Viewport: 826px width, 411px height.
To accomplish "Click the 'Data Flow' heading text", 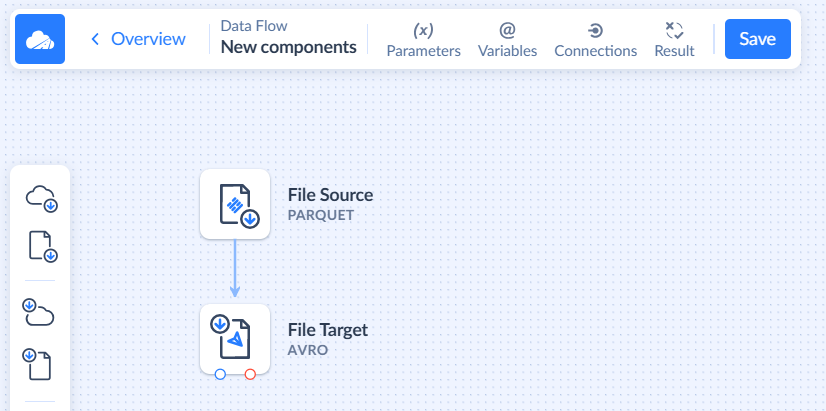I will point(254,26).
